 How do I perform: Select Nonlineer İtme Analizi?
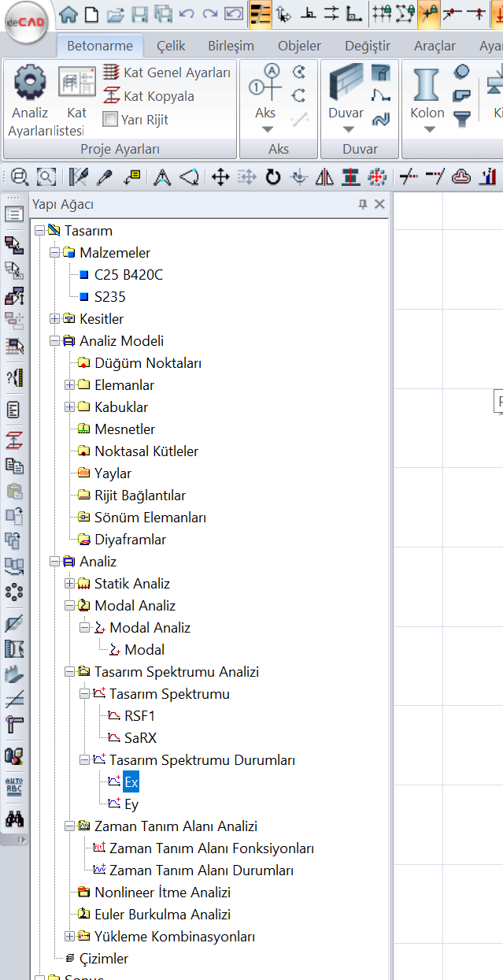click(162, 893)
